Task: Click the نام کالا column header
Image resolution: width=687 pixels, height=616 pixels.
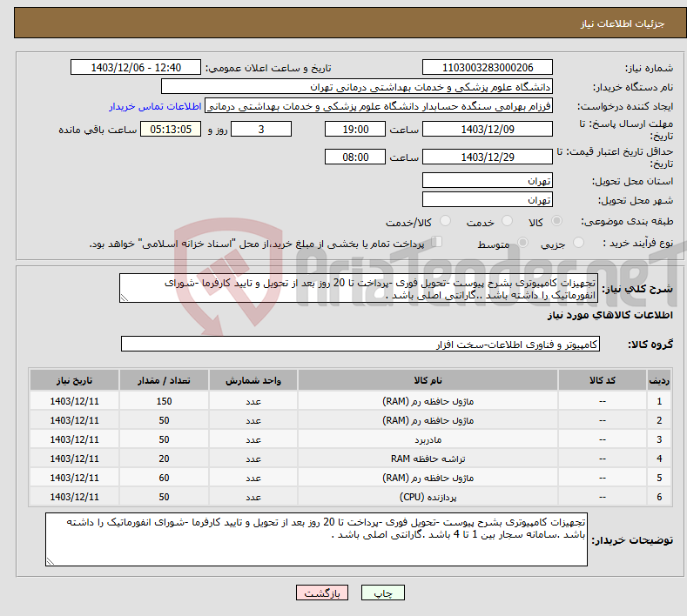Action: 428,380
